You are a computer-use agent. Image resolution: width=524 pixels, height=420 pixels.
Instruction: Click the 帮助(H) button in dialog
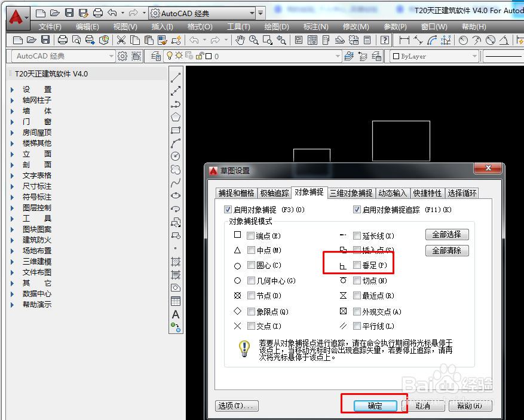coord(470,406)
